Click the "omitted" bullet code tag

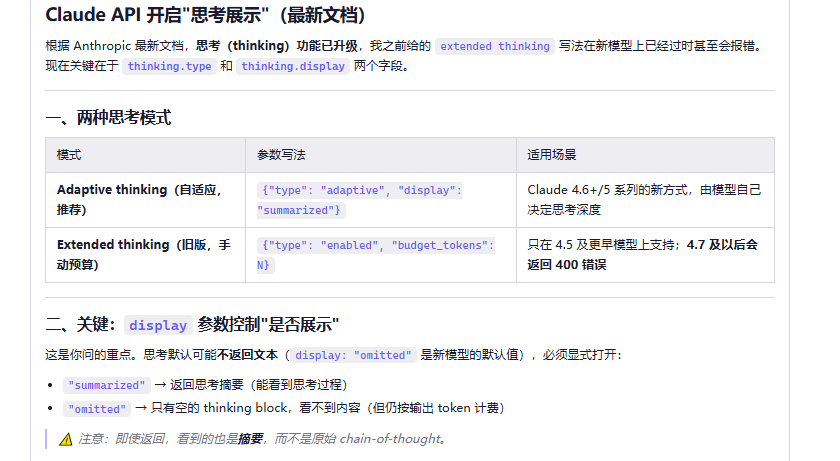[x=97, y=409]
